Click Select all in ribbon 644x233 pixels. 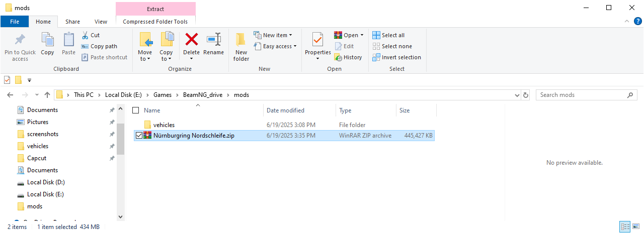point(388,35)
